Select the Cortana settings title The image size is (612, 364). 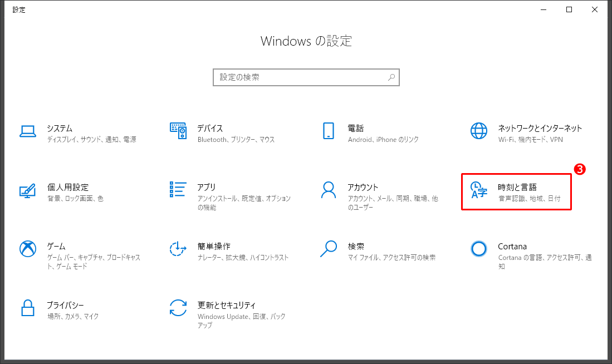click(512, 247)
